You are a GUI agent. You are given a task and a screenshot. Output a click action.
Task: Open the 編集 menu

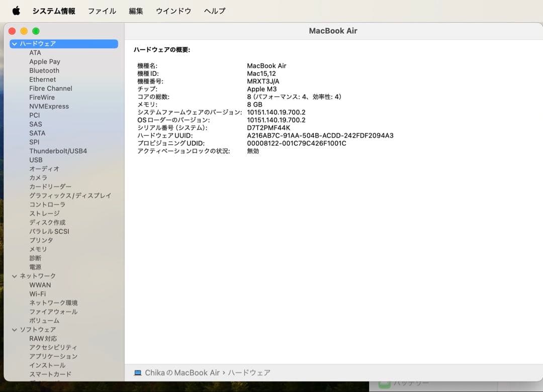[135, 11]
